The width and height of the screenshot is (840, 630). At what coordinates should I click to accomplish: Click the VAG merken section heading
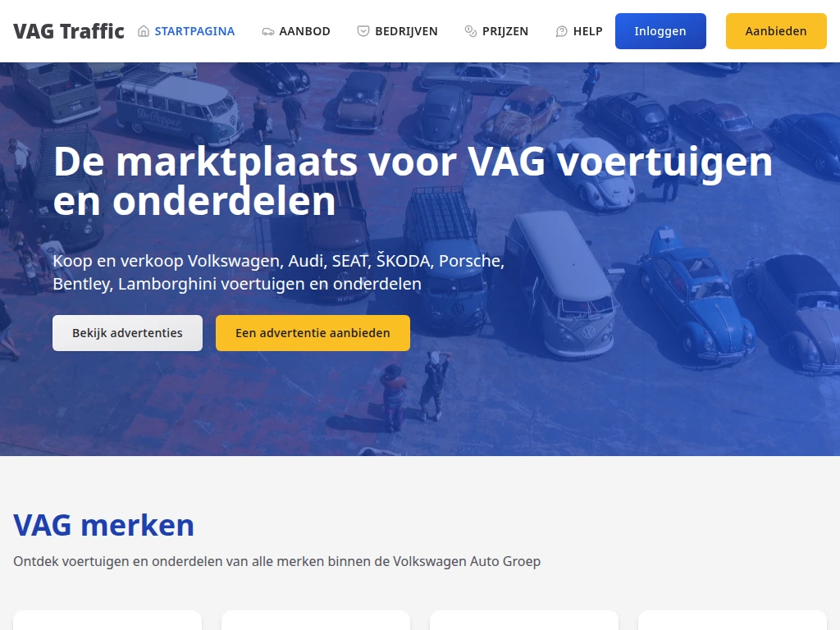[x=104, y=525]
